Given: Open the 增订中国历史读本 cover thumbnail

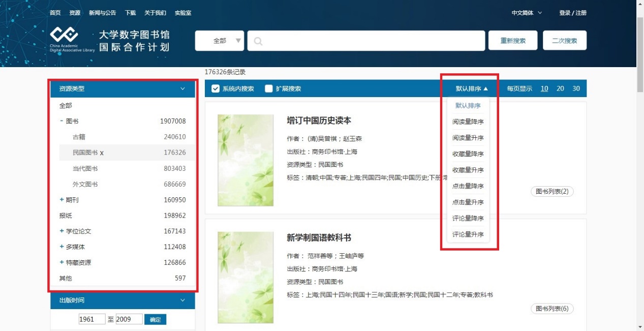Looking at the screenshot, I should pyautogui.click(x=246, y=160).
